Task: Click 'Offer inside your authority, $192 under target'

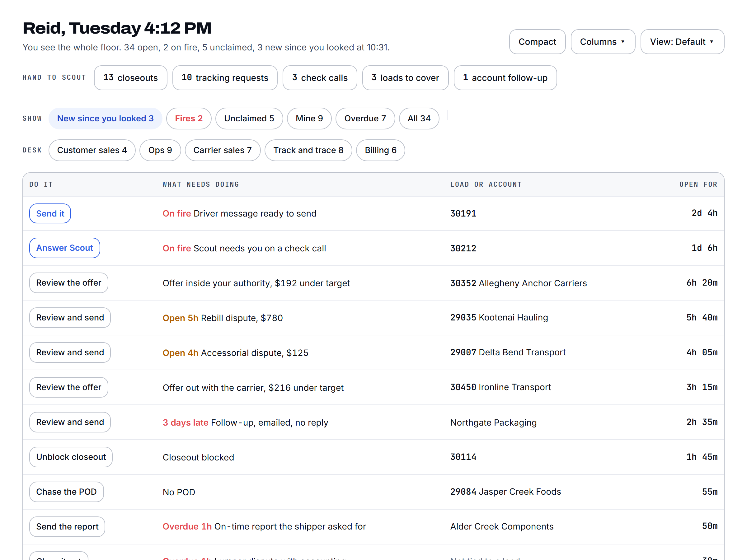Action: pos(256,283)
